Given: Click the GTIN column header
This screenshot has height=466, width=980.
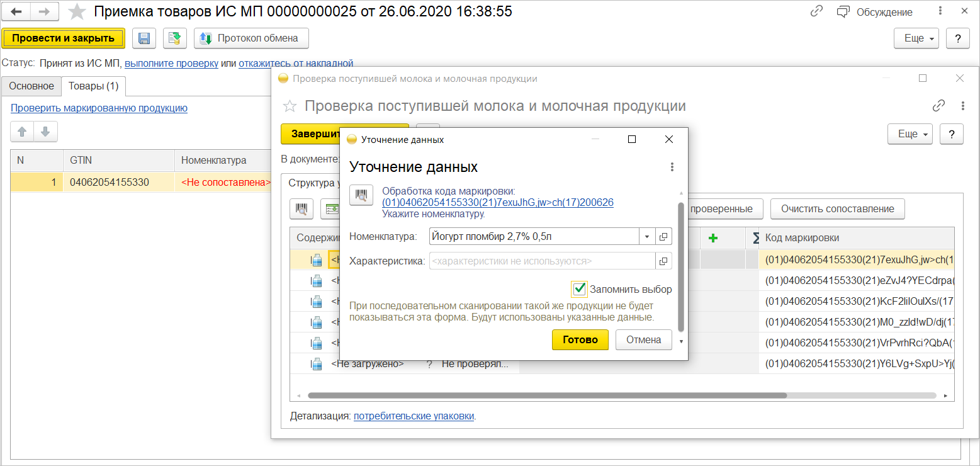Looking at the screenshot, I should click(x=118, y=160).
